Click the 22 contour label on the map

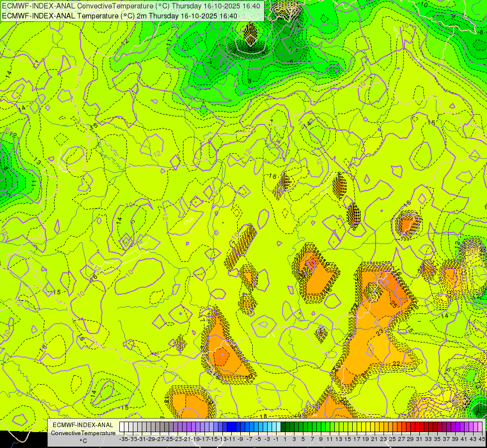point(396,363)
